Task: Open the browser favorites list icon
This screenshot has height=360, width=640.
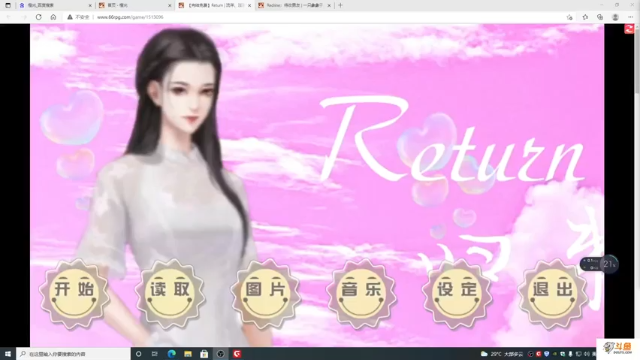Action: 585,17
